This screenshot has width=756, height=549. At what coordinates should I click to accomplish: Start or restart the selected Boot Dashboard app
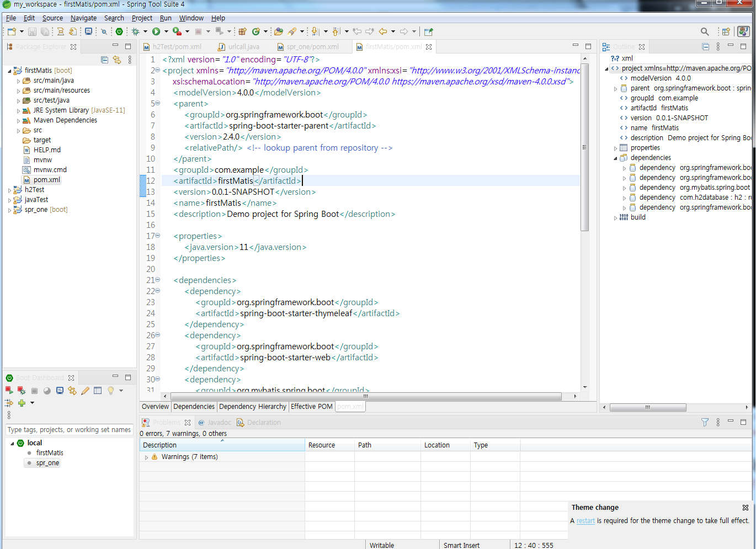pos(9,391)
